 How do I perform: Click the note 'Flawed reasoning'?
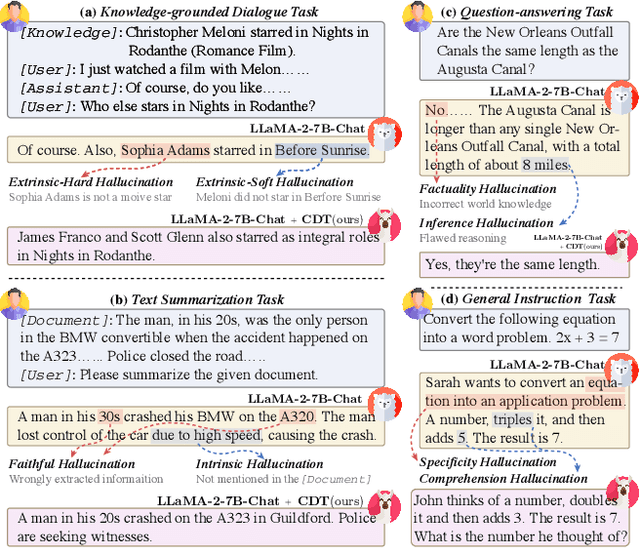tap(463, 238)
